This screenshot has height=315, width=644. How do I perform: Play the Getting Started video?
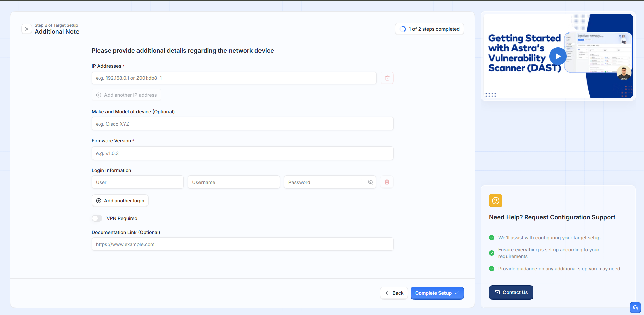[558, 56]
